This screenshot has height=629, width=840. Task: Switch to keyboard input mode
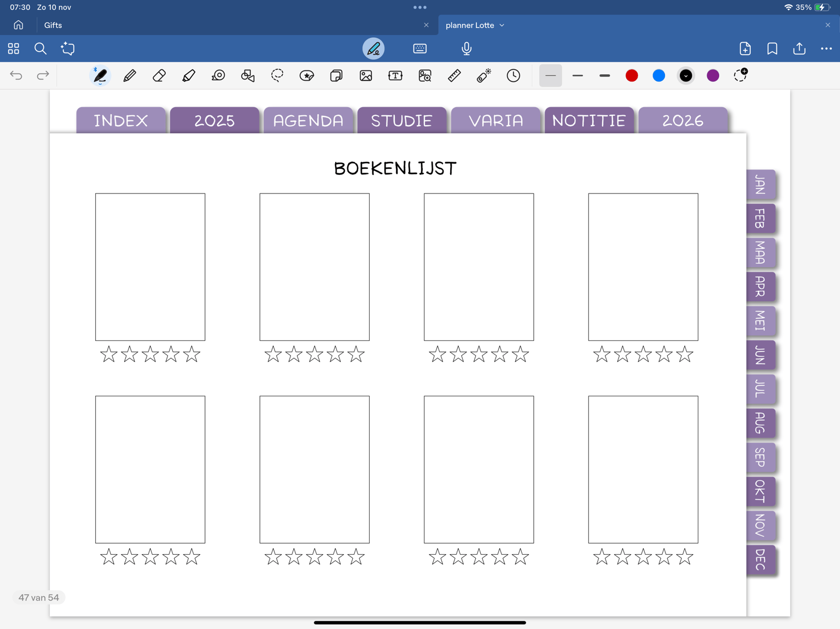[420, 49]
